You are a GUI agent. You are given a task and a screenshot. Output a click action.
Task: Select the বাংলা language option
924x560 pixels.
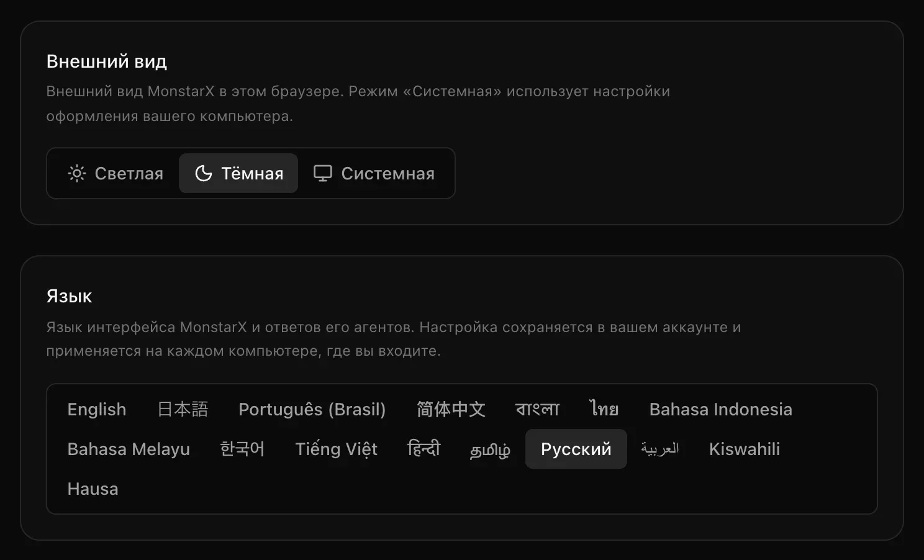coord(538,409)
